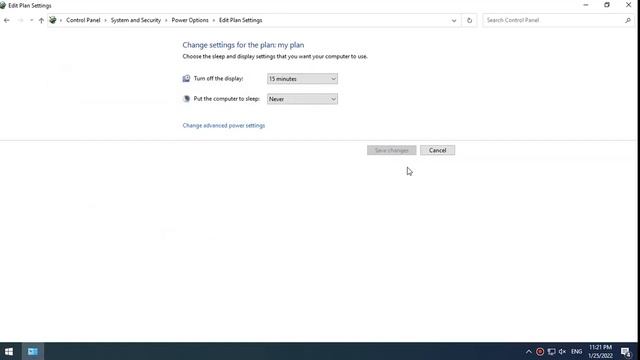The image size is (640, 360).
Task: Go up one level with Up arrow
Action: [41, 20]
